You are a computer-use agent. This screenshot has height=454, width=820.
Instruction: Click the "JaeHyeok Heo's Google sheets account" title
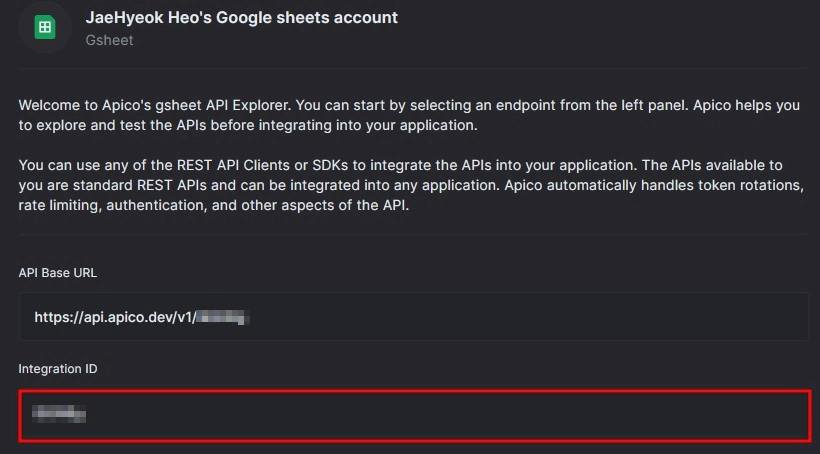click(x=242, y=18)
